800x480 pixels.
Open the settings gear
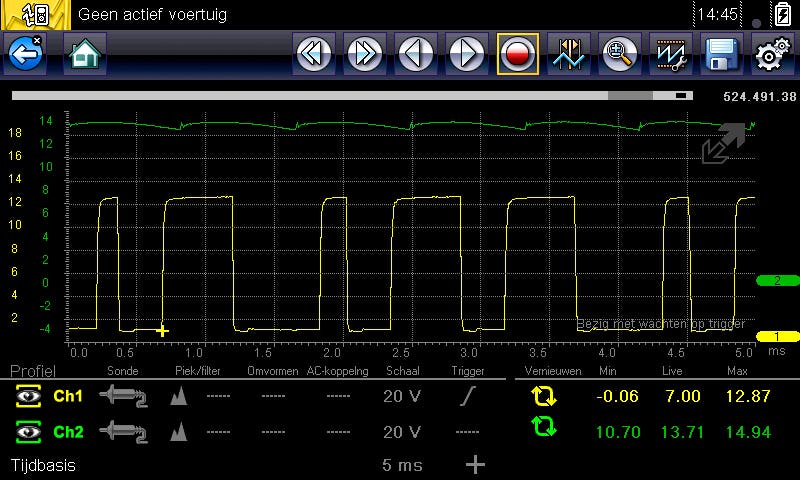click(x=770, y=55)
